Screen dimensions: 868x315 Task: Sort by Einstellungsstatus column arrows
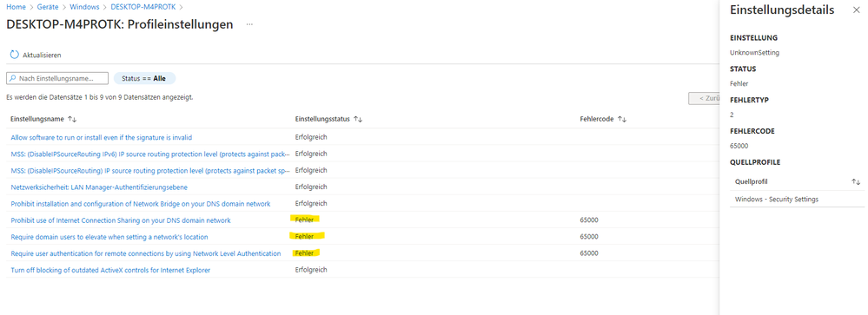tap(358, 120)
